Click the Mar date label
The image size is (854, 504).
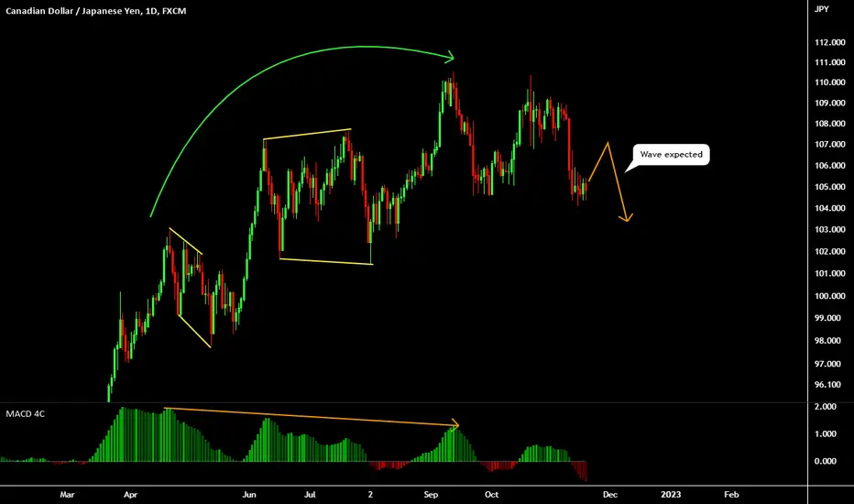coord(67,495)
